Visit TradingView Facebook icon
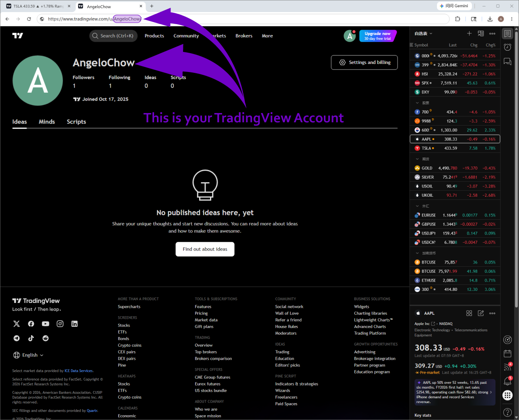Image resolution: width=519 pixels, height=420 pixels. pos(31,324)
